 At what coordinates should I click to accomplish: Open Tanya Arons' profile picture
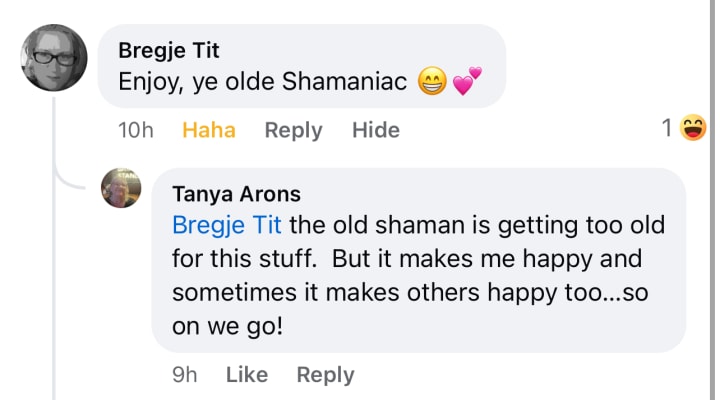[x=127, y=189]
